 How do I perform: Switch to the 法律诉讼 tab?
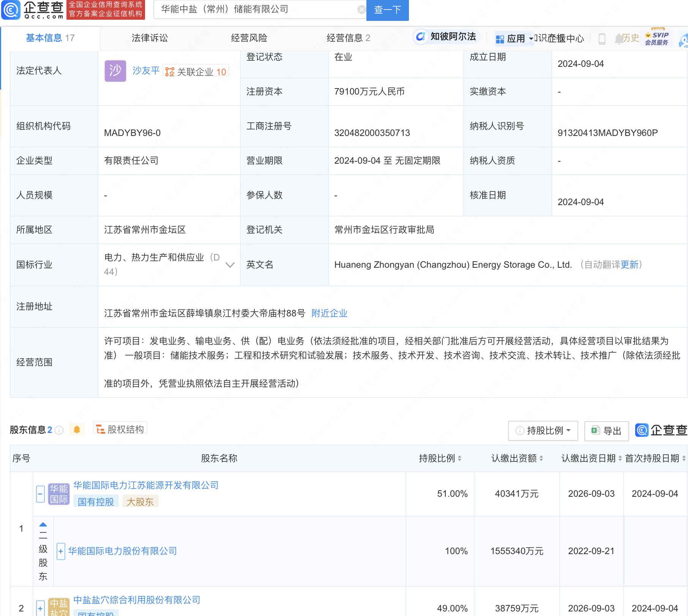click(x=150, y=38)
